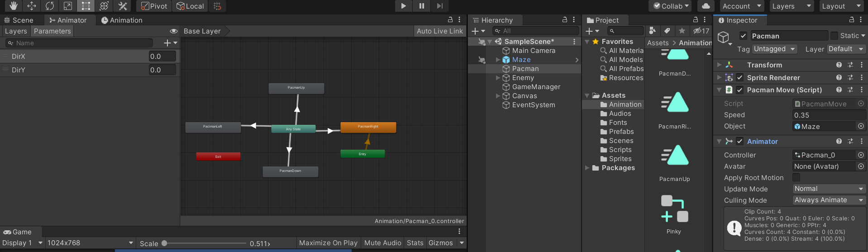Image resolution: width=868 pixels, height=252 pixels.
Task: Activate the Rect Transform tool
Action: coord(86,6)
